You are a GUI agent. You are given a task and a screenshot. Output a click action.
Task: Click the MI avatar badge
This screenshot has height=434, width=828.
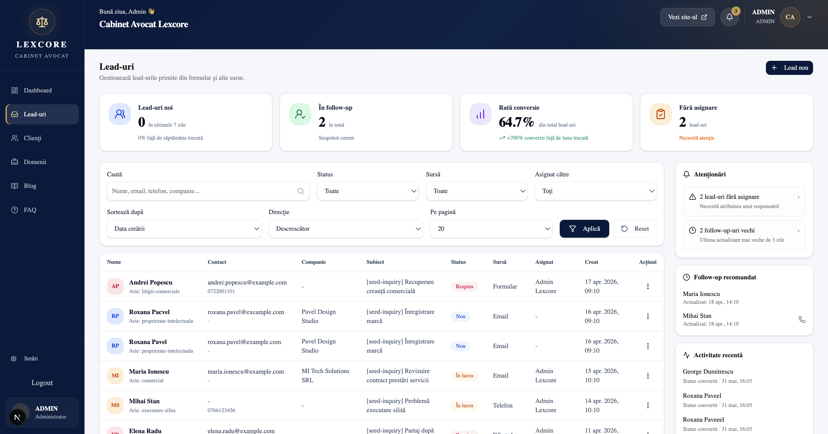pyautogui.click(x=115, y=375)
